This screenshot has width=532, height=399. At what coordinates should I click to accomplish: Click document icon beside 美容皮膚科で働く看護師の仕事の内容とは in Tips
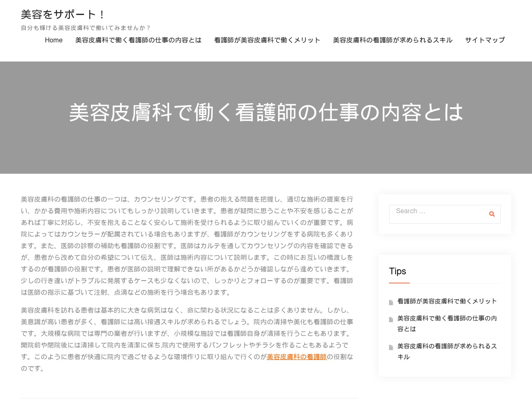[x=391, y=320]
